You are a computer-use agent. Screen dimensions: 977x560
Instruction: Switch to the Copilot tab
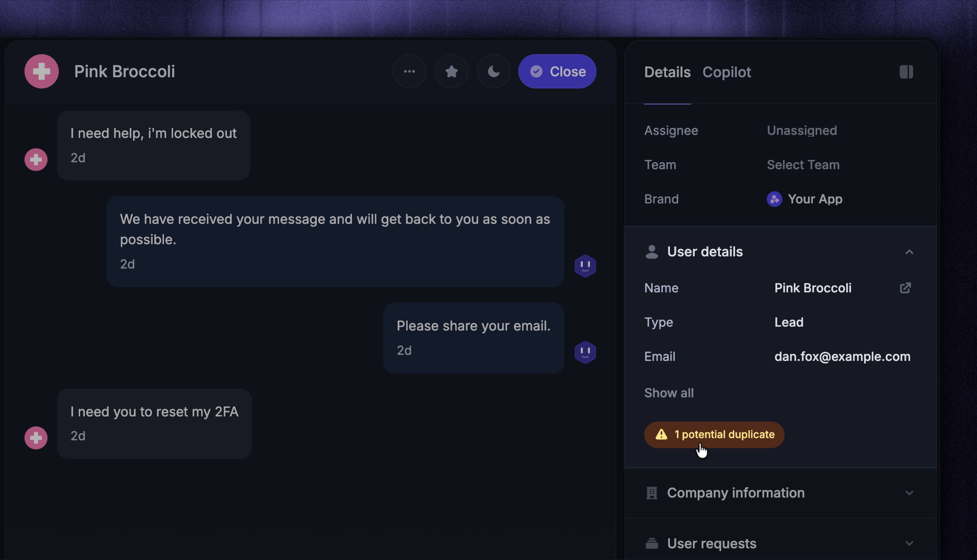[726, 72]
